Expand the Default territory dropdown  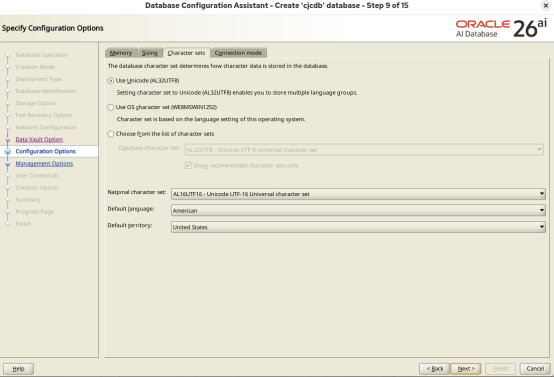coord(358,227)
